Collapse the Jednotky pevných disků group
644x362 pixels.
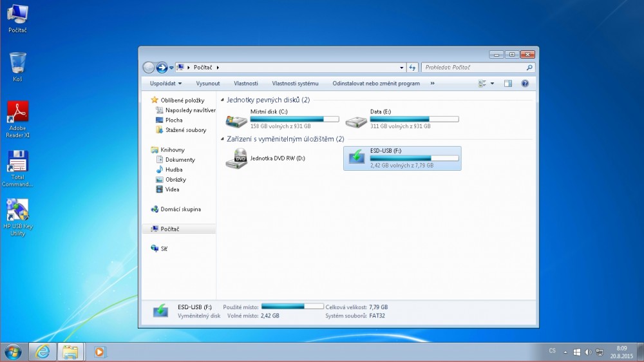click(222, 100)
